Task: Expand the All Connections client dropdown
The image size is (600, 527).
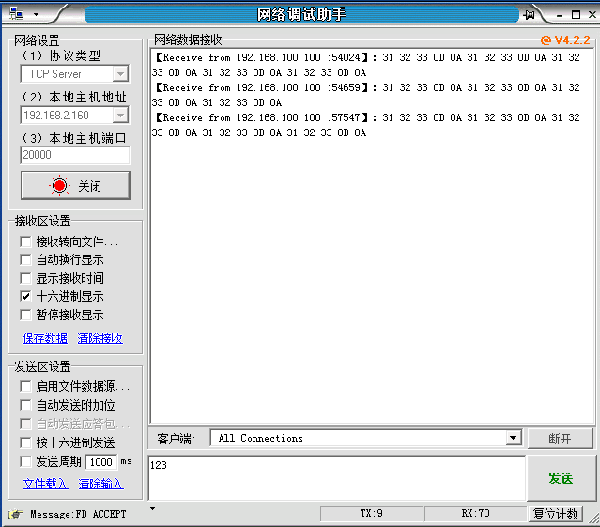Action: [x=513, y=438]
